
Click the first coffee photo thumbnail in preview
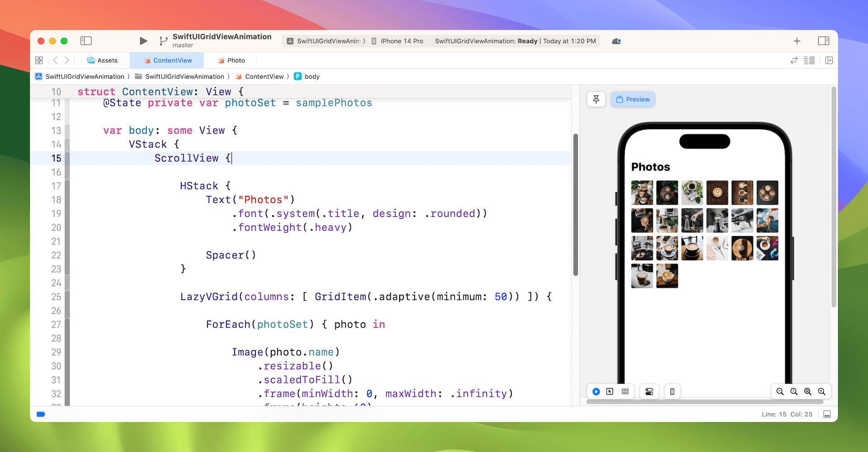click(642, 193)
